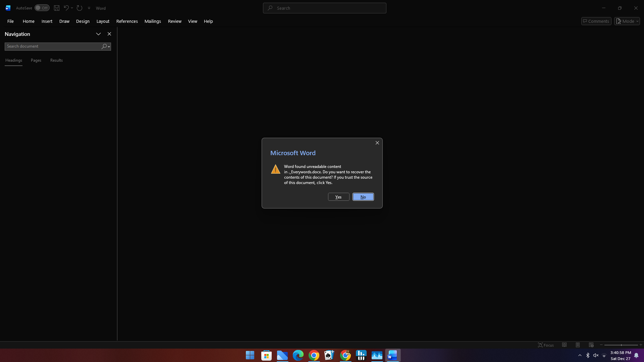Enable Focus mode in the status bar

546,345
